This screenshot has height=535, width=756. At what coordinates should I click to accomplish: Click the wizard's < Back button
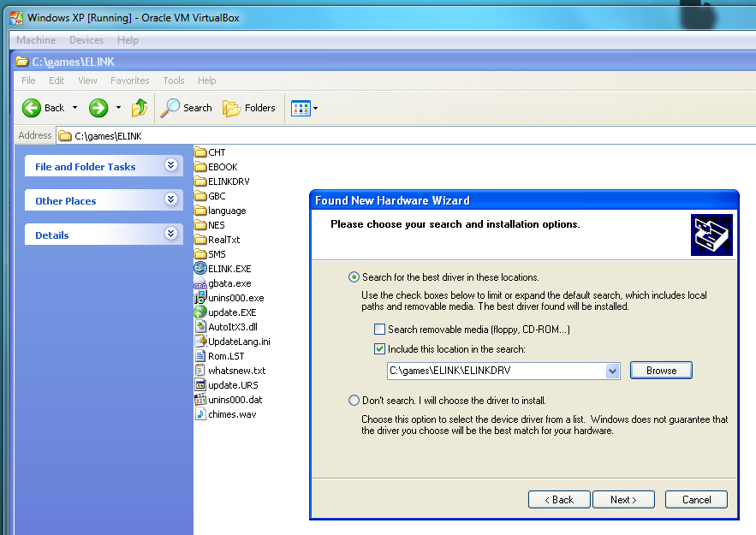pos(559,500)
